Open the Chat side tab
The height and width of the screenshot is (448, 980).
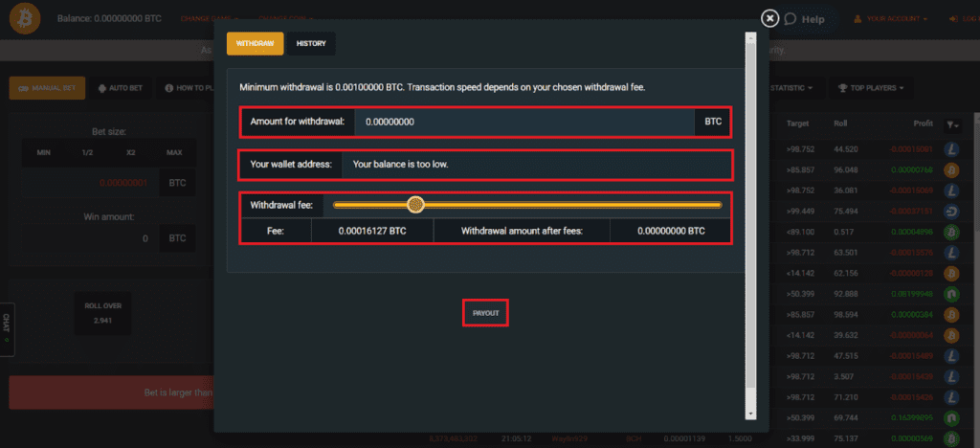tap(7, 329)
